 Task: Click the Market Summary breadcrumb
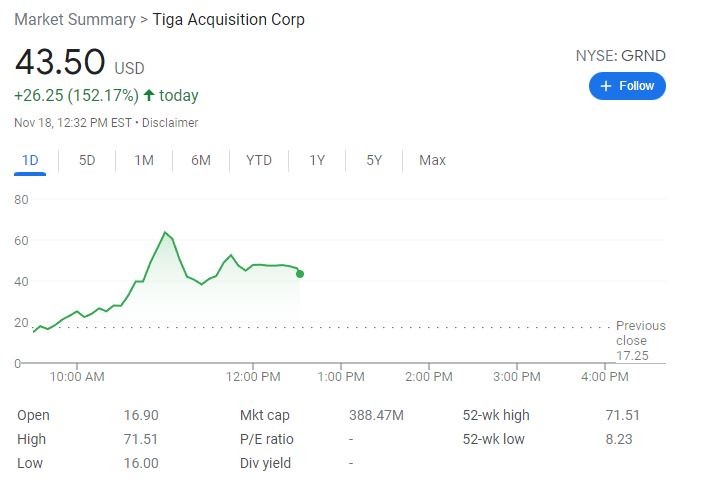tap(74, 20)
